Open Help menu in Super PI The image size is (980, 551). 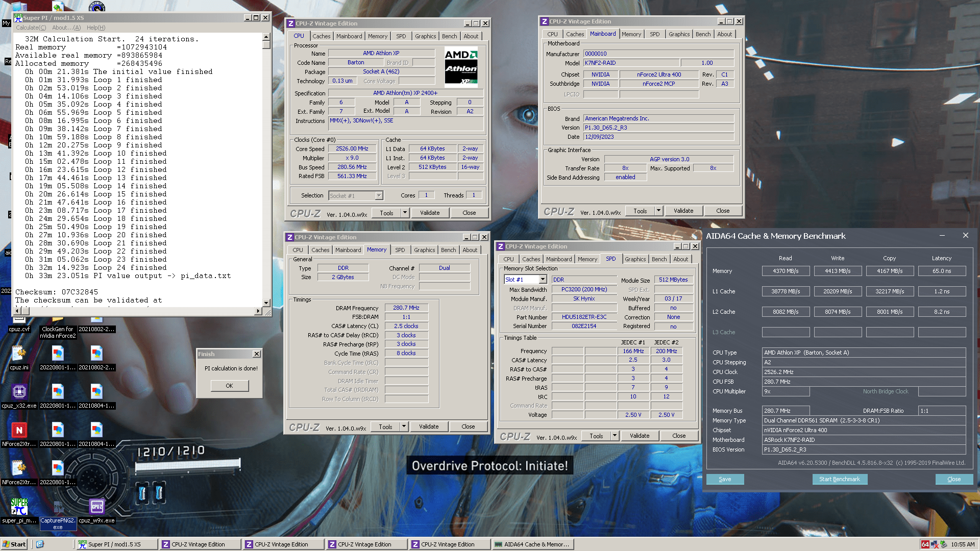(x=96, y=28)
